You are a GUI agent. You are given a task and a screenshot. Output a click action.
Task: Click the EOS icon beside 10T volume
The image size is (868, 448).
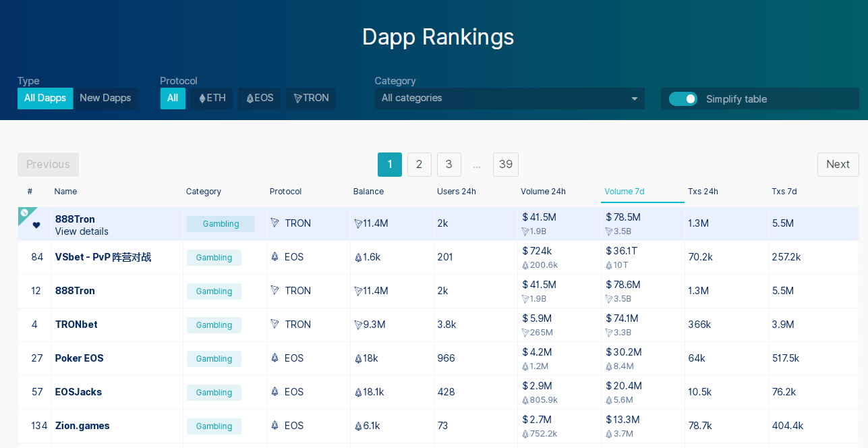(x=609, y=265)
